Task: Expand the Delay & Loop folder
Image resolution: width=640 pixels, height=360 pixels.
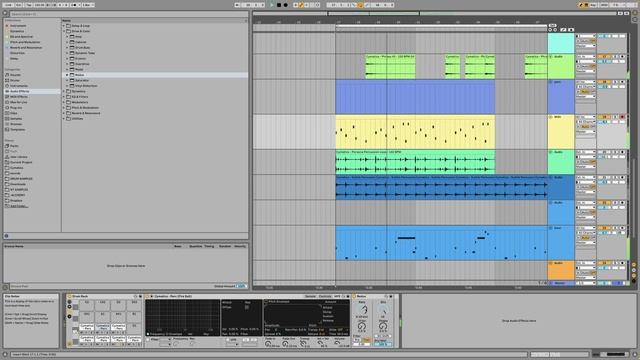Action: coord(64,26)
